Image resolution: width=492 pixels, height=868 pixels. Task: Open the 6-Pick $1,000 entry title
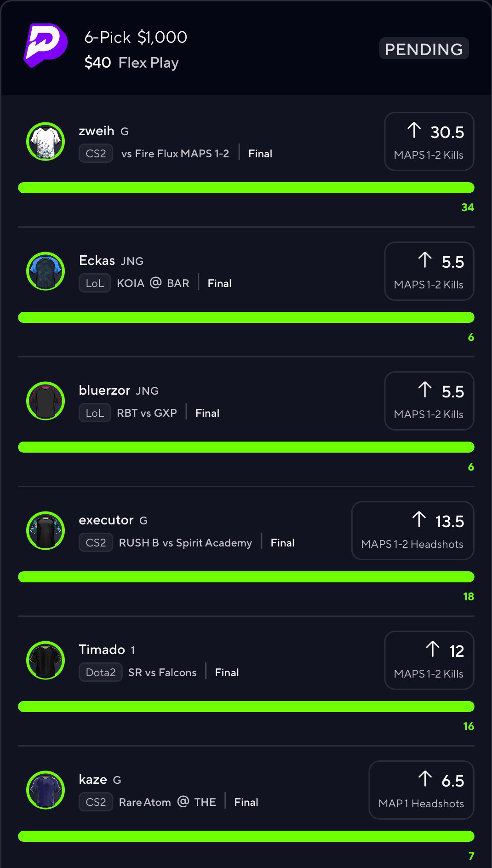point(136,37)
